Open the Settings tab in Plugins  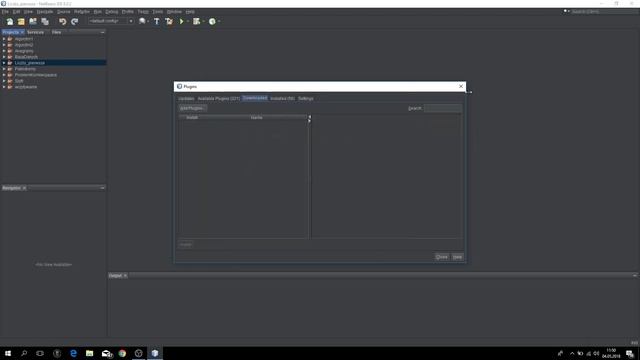click(x=306, y=99)
